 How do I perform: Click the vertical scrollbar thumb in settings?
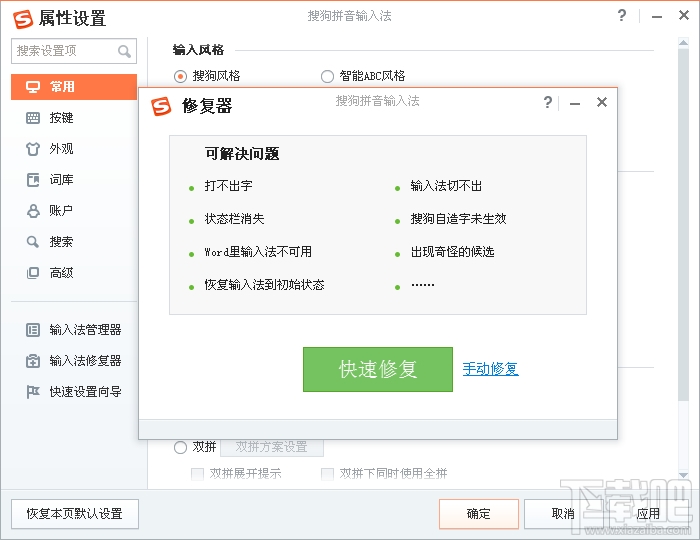(683, 224)
